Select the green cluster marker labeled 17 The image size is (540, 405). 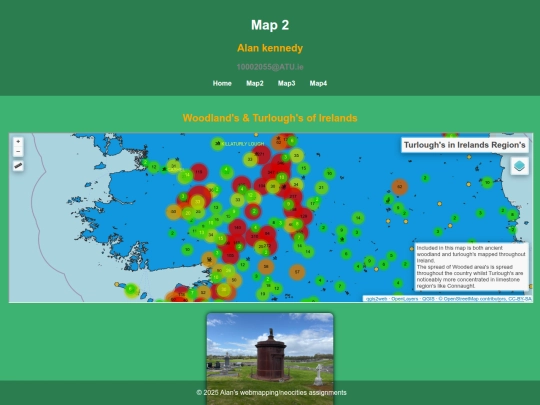click(313, 204)
